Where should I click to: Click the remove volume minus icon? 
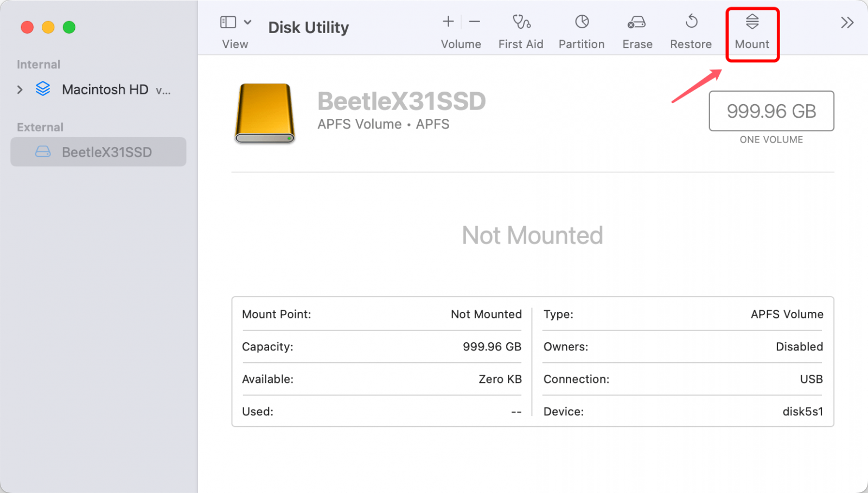point(475,22)
